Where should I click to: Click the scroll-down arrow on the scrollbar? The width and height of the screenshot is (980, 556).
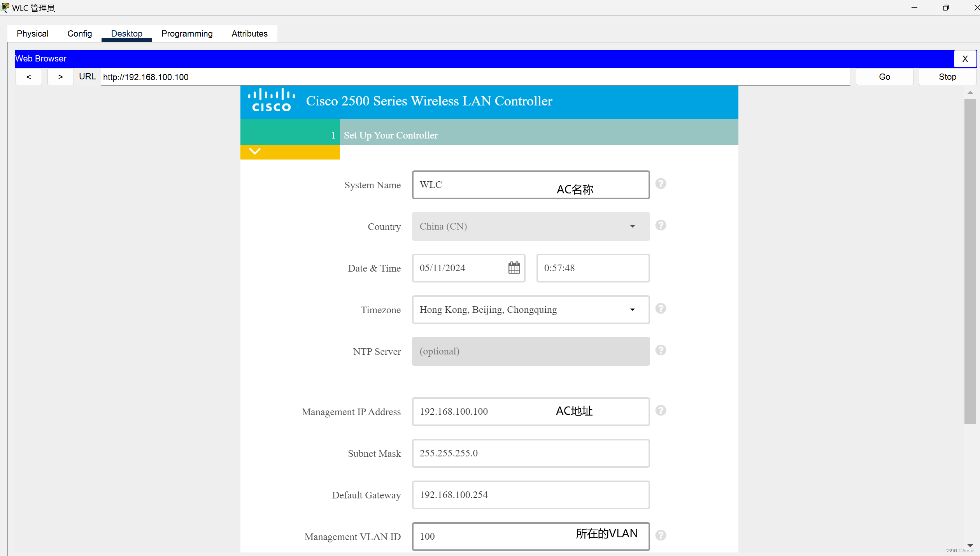(x=970, y=545)
